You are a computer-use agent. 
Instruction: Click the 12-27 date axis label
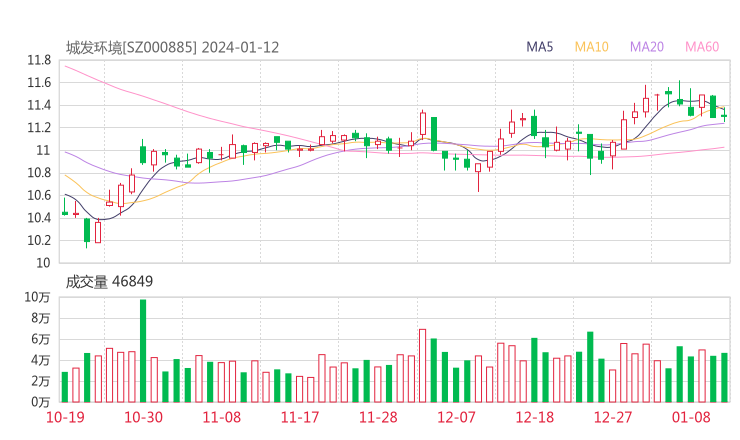coord(613,417)
